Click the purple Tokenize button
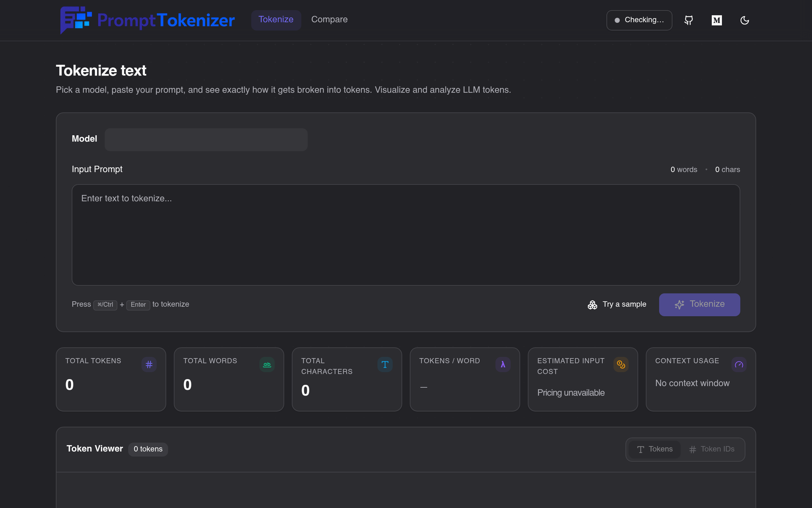The image size is (812, 508). click(x=699, y=304)
